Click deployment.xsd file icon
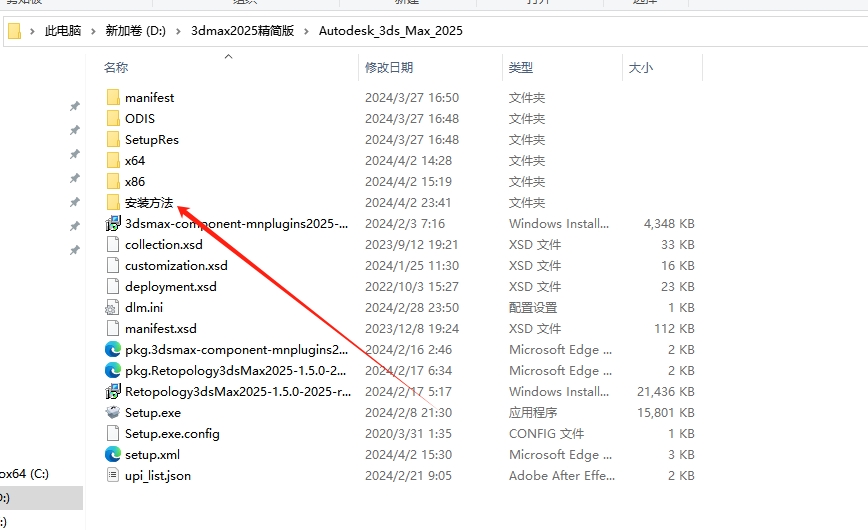Viewport: 868px width, 530px height. coord(113,287)
